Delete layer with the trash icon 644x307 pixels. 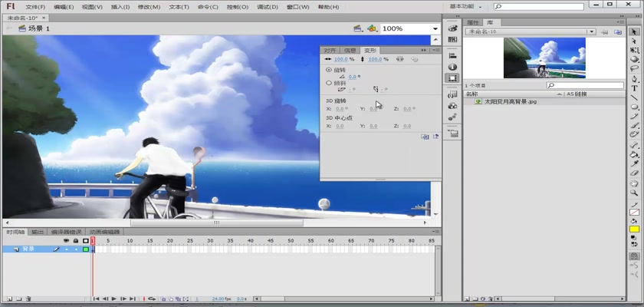point(28,299)
